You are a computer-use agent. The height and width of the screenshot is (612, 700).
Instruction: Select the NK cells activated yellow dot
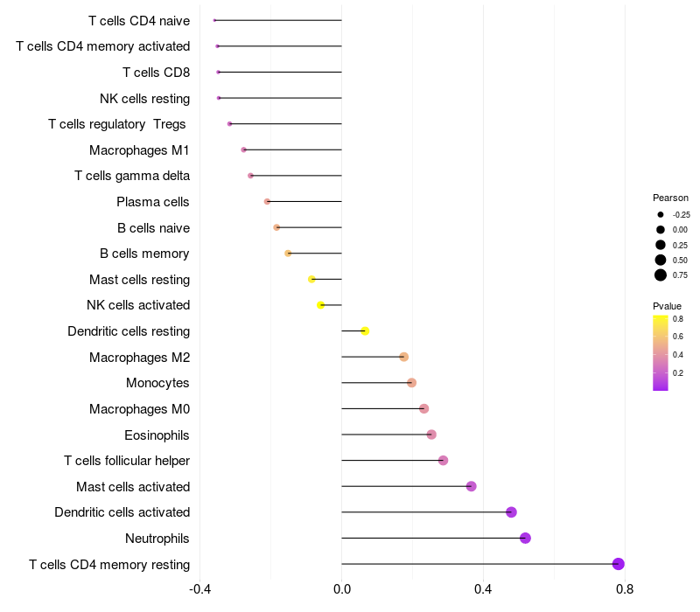[x=320, y=305]
